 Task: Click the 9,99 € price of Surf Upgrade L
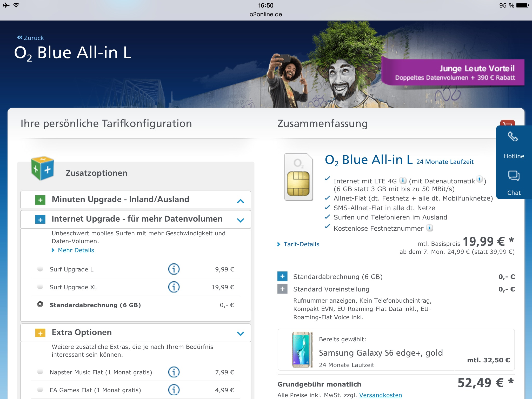pyautogui.click(x=224, y=269)
